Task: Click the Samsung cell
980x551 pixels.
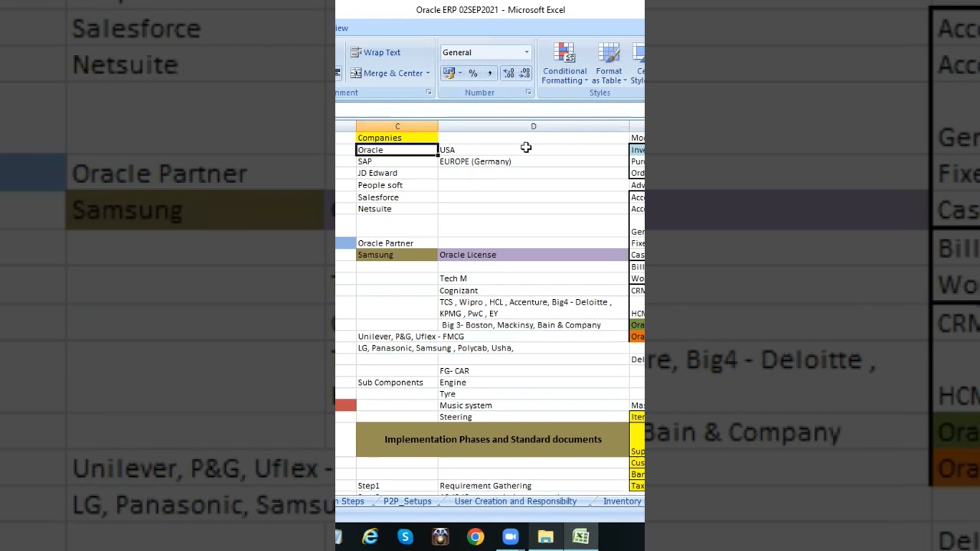Action: (397, 255)
